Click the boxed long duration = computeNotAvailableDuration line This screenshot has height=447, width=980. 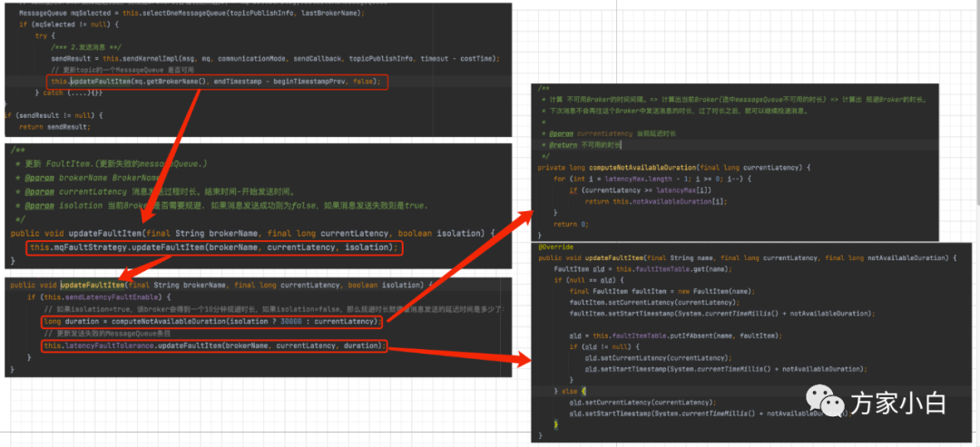tap(211, 322)
